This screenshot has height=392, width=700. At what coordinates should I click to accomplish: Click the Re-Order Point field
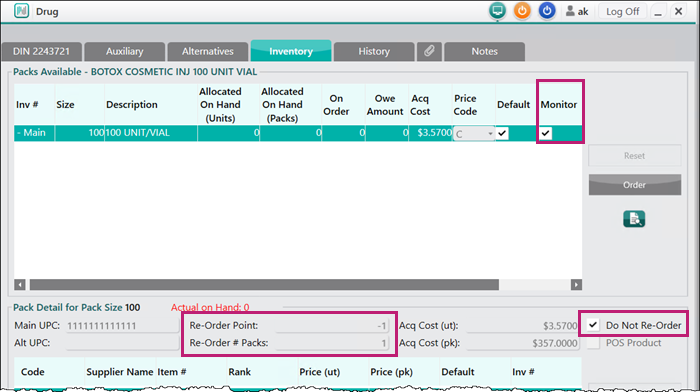tap(332, 326)
